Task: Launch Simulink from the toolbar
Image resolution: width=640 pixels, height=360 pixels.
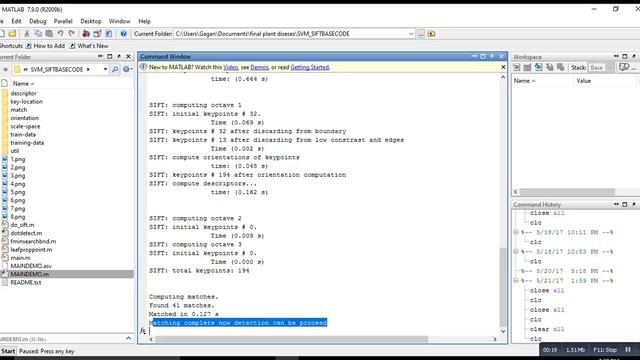Action: pos(86,33)
